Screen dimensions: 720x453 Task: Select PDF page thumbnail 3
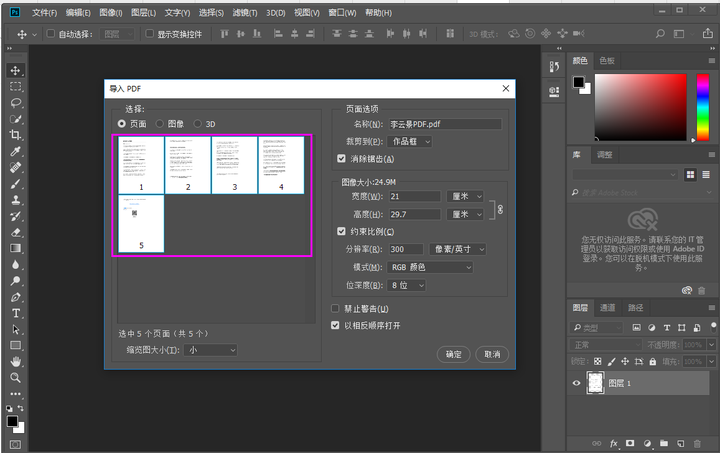point(235,165)
